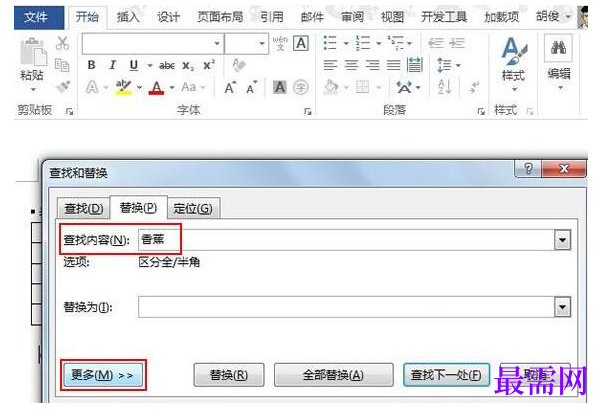Image resolution: width=606 pixels, height=412 pixels.
Task: Toggle Italic formatting
Action: [x=113, y=65]
